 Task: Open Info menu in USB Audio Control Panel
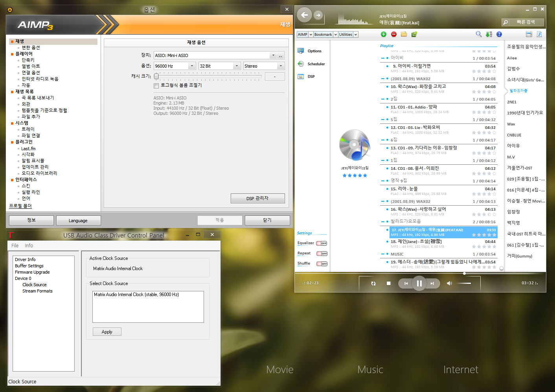click(x=29, y=245)
